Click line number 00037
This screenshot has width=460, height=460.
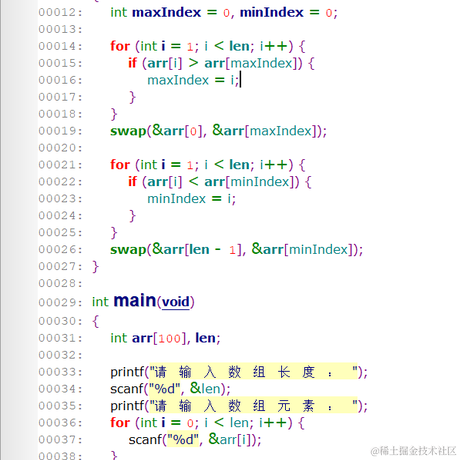(x=60, y=440)
